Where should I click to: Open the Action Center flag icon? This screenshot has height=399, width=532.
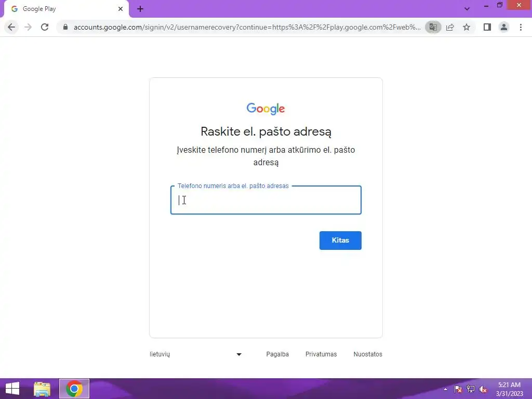tap(458, 389)
